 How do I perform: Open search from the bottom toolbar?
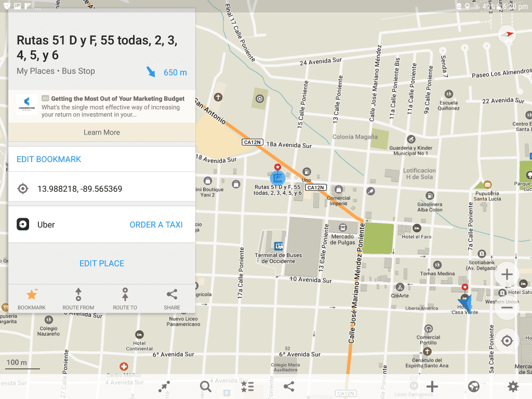205,387
